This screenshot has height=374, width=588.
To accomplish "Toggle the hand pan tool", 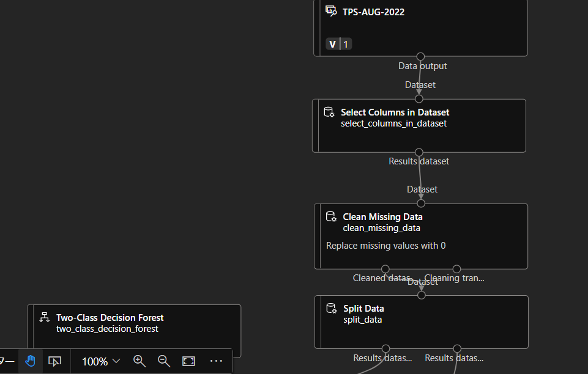I will tap(31, 361).
